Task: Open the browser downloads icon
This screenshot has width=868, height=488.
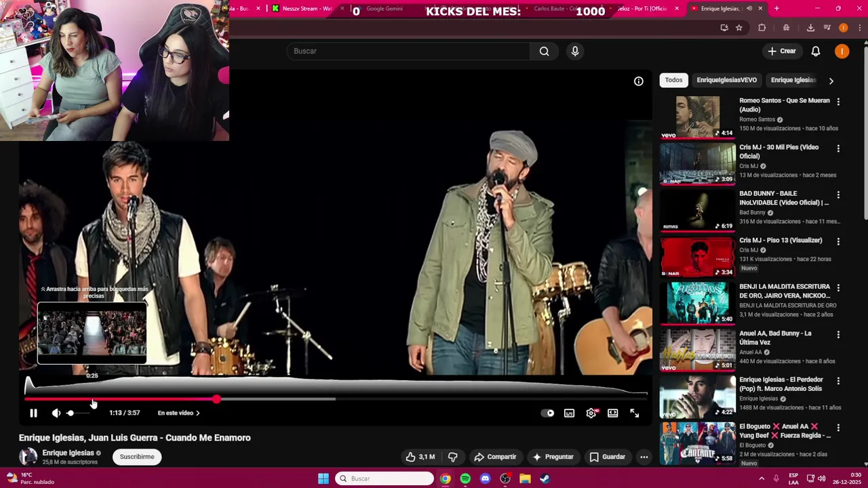Action: click(810, 28)
